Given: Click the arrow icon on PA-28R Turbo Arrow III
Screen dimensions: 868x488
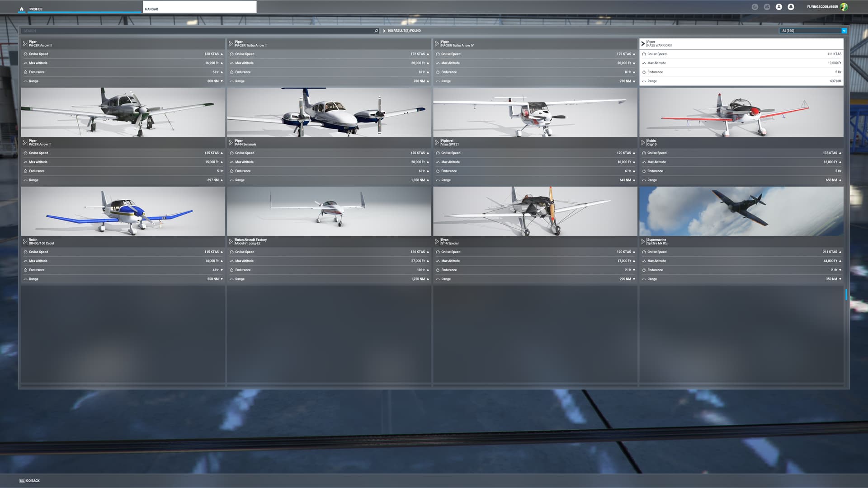Looking at the screenshot, I should tap(231, 44).
